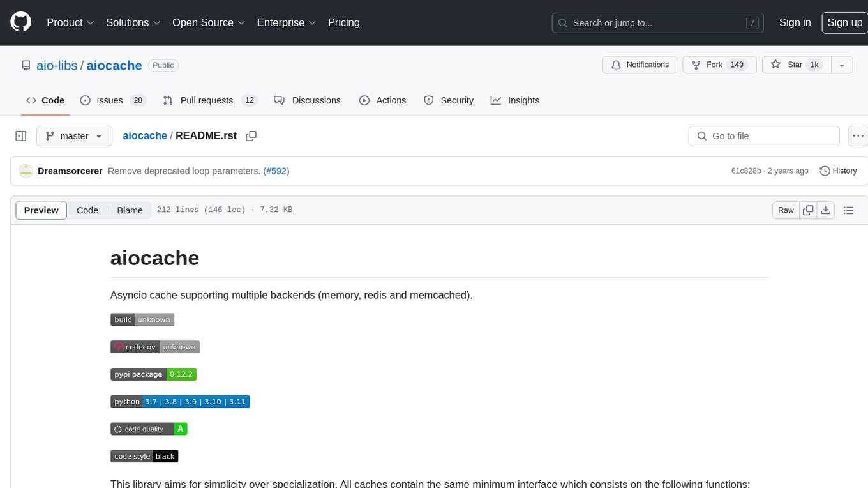
Task: Click the code style black badge
Action: 144,456
